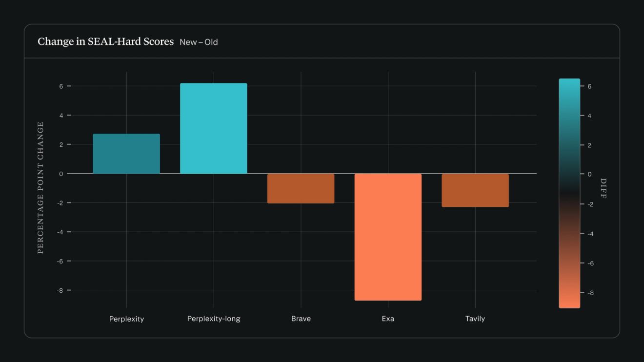Click the DIFF colorbar label

[603, 188]
